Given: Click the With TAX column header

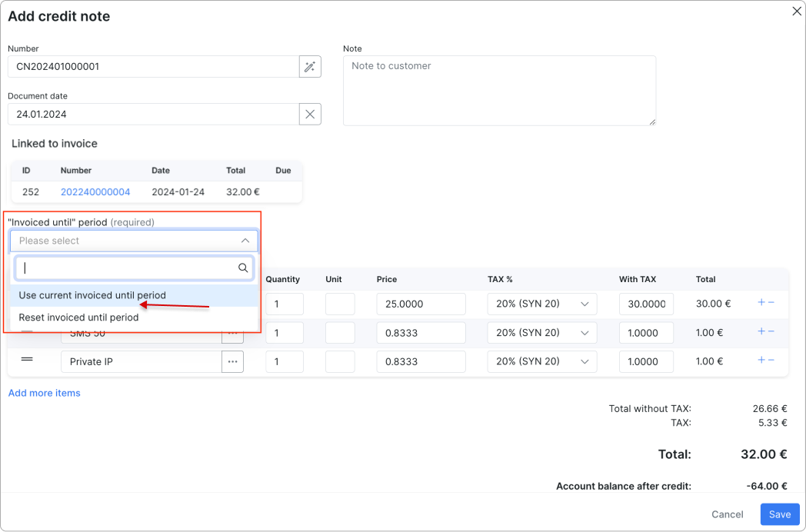Looking at the screenshot, I should point(638,280).
